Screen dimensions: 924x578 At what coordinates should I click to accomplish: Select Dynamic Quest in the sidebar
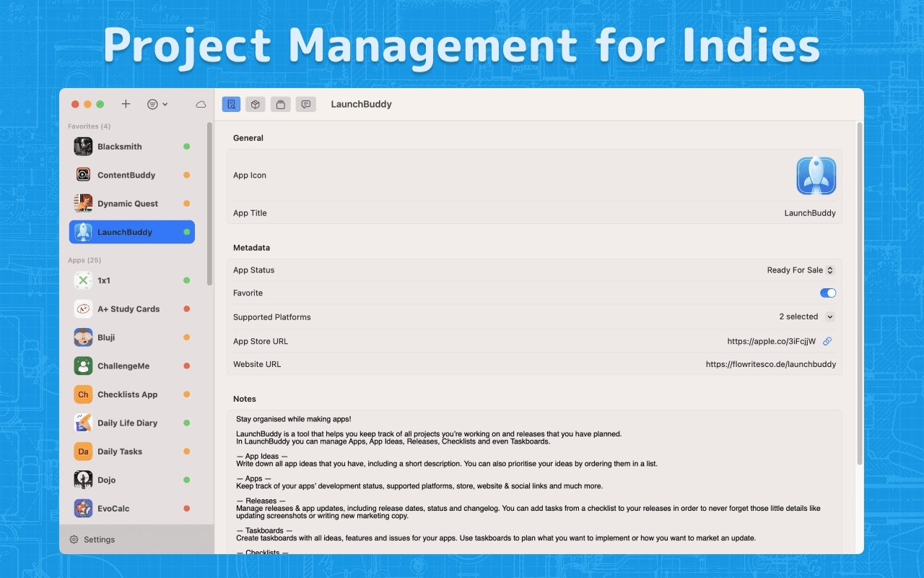pos(132,204)
